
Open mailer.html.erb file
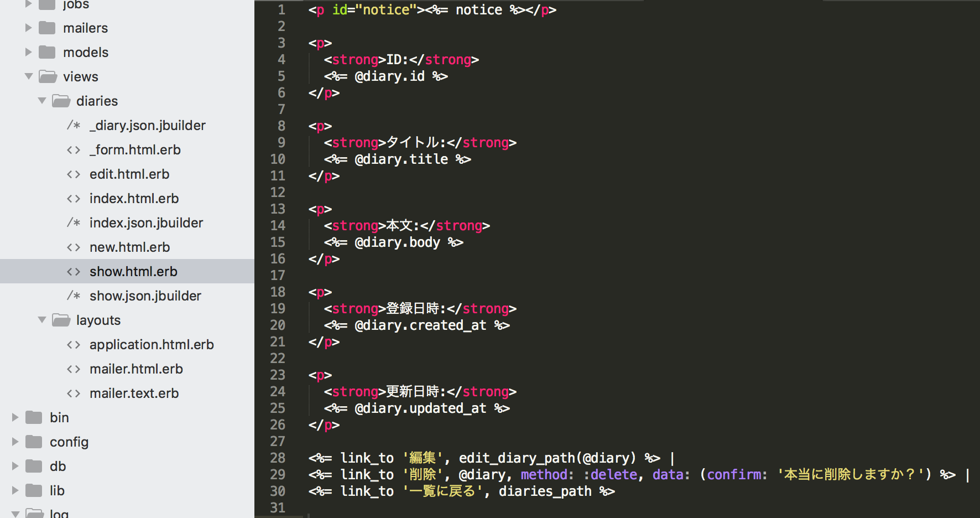pos(136,369)
